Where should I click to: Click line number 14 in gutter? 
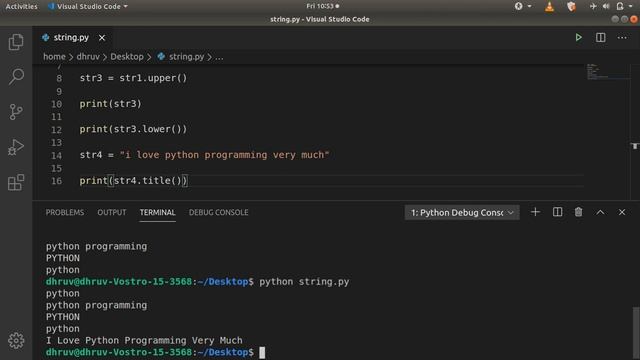pos(56,156)
